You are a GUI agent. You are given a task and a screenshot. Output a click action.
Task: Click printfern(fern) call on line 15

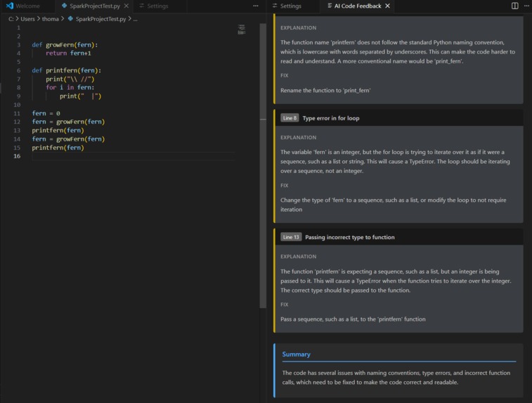pos(58,148)
